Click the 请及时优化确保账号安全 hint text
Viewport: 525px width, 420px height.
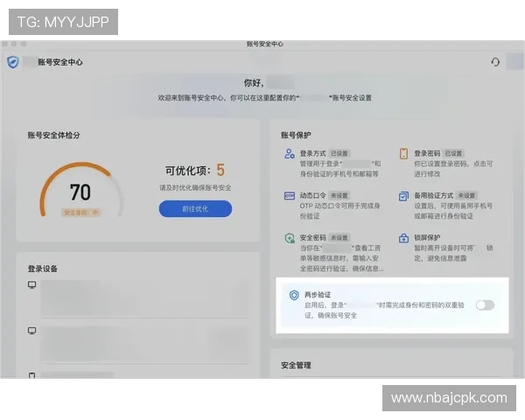coord(195,188)
